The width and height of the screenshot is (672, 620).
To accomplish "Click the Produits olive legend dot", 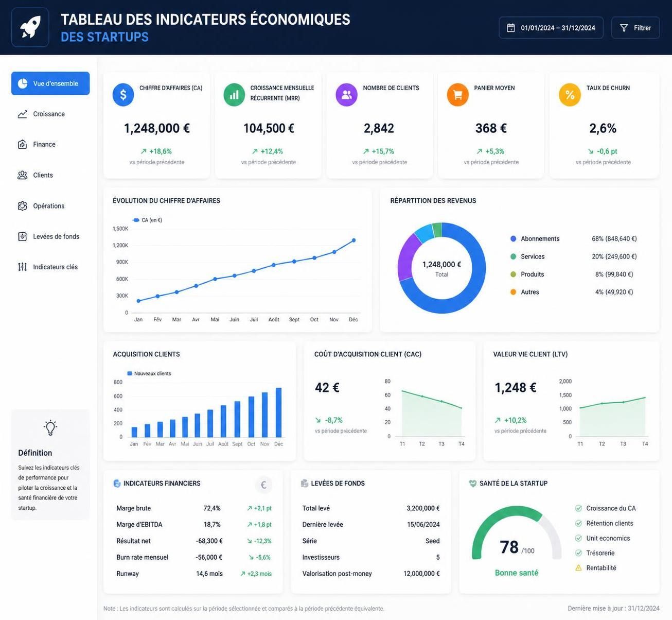I will click(x=513, y=274).
